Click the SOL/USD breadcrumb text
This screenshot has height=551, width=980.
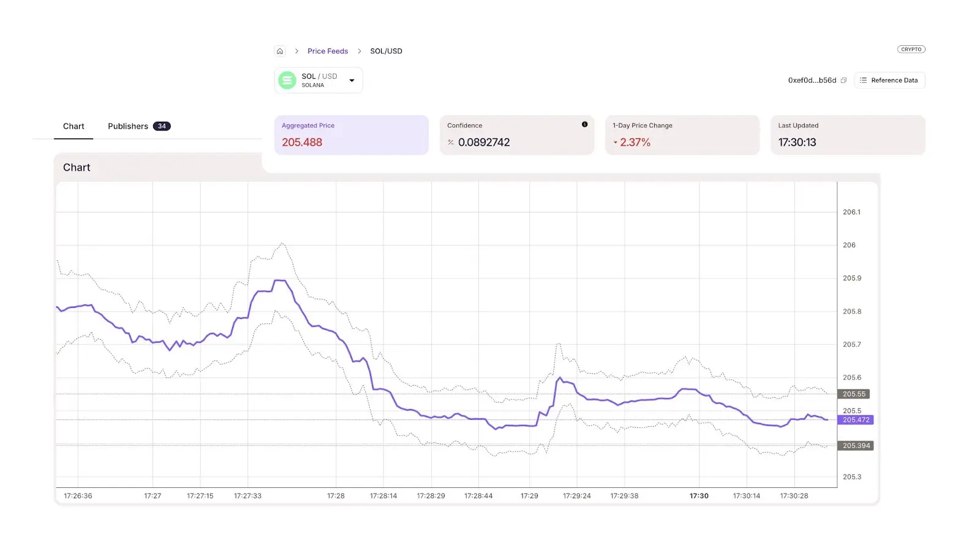click(x=386, y=51)
